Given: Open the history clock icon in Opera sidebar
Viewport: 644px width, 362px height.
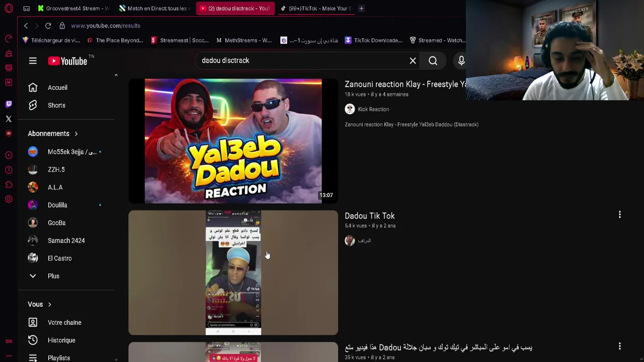Looking at the screenshot, I should point(9,170).
